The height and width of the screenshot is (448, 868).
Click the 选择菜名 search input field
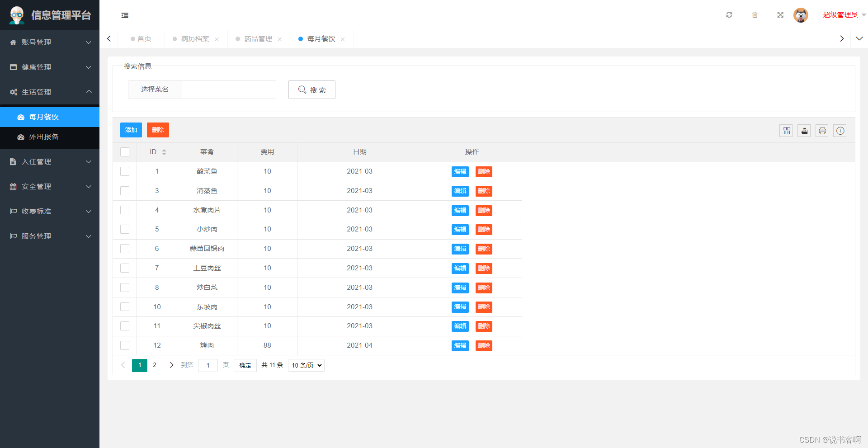click(x=229, y=90)
